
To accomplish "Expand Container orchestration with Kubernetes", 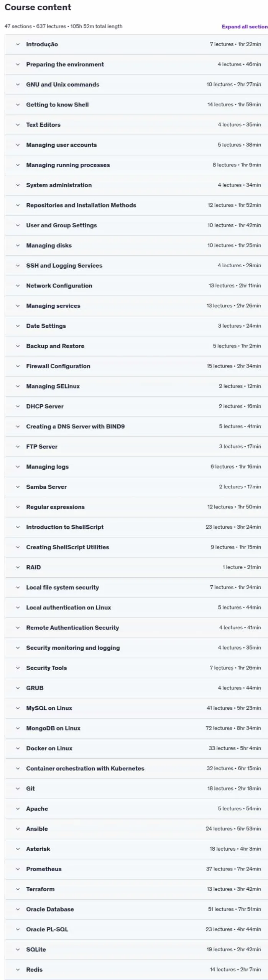I will (136, 768).
